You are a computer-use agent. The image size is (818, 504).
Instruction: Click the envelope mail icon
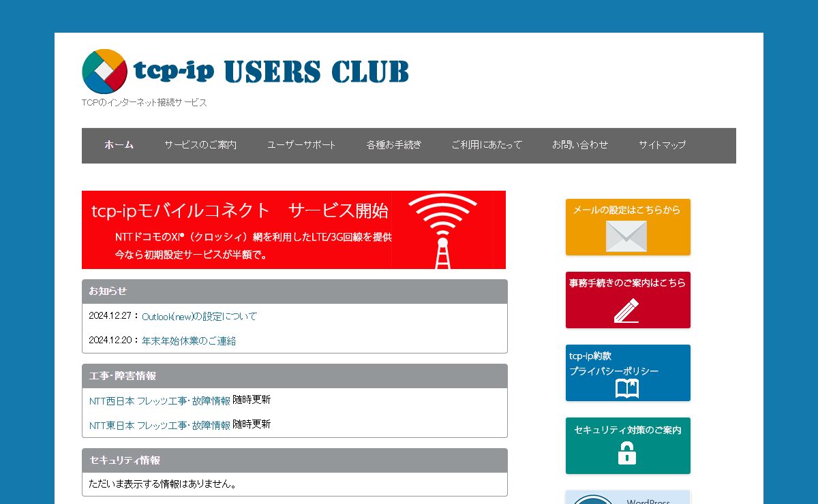coord(626,236)
